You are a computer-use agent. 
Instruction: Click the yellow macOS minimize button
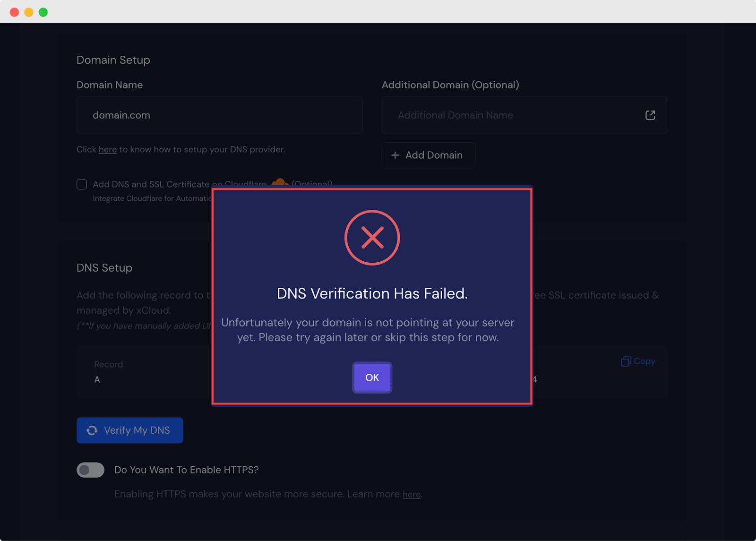click(x=29, y=12)
